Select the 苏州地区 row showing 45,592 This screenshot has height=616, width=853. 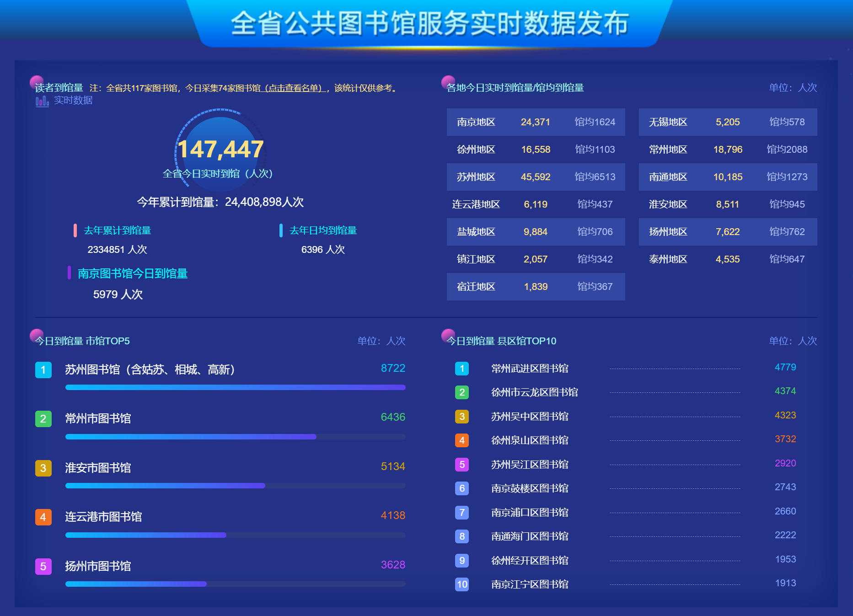coord(536,177)
